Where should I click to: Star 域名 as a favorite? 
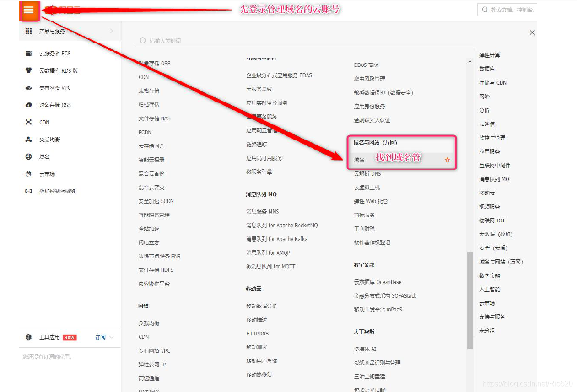click(x=447, y=159)
